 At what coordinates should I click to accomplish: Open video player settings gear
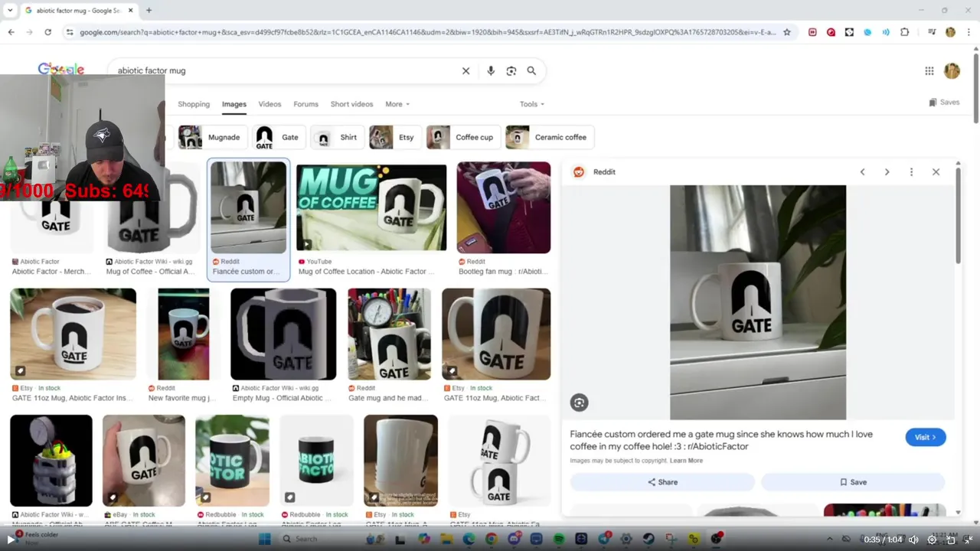(932, 540)
